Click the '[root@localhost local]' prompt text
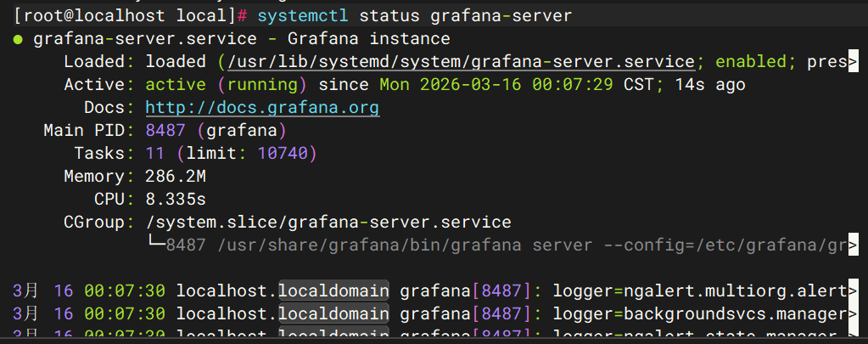868x344 pixels. click(125, 15)
